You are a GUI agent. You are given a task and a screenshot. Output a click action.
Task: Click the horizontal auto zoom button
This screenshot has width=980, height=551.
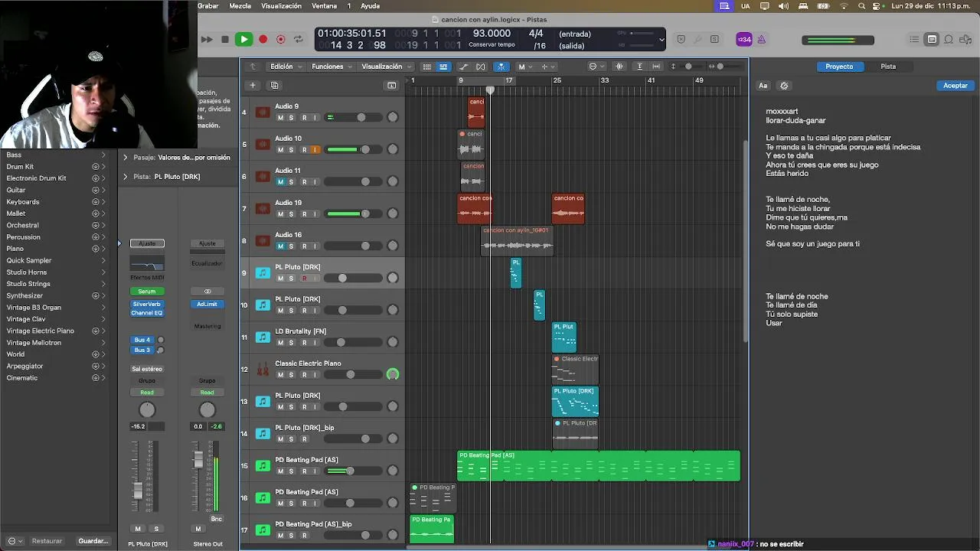(655, 67)
